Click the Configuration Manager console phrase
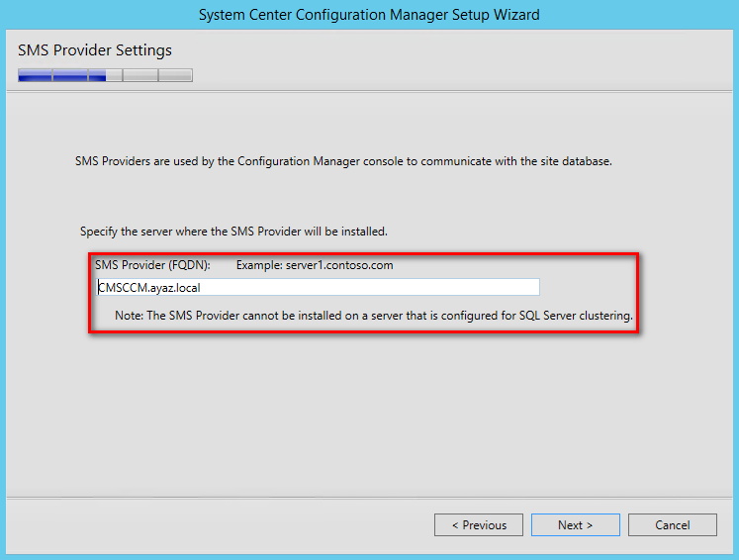 (x=321, y=161)
